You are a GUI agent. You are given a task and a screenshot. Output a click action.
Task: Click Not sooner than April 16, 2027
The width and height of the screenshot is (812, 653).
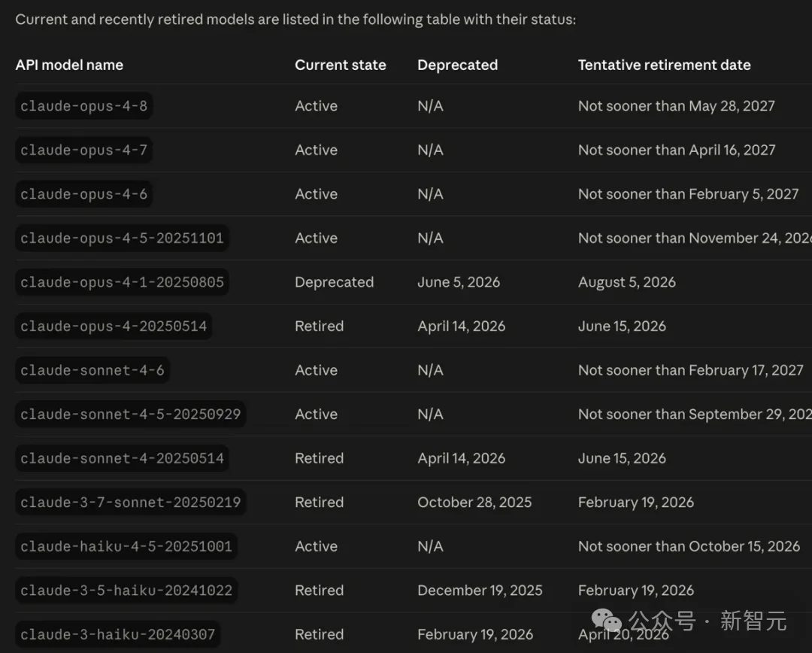[677, 150]
